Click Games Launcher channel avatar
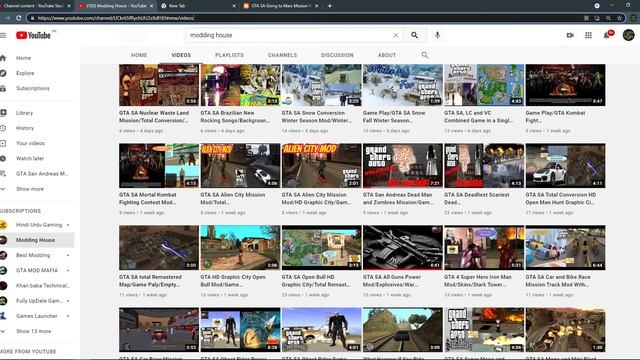 click(x=3, y=316)
